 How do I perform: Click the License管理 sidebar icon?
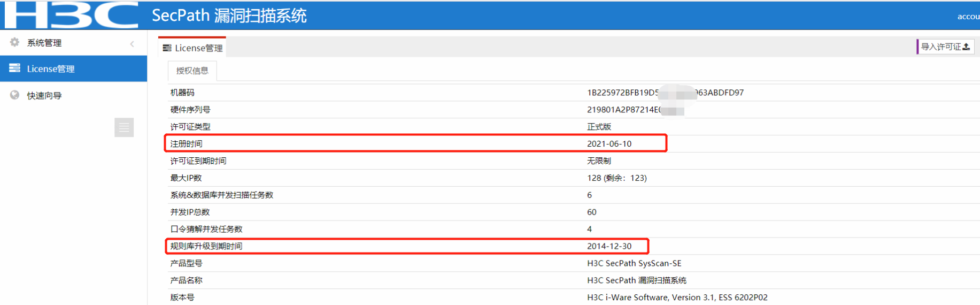(15, 68)
